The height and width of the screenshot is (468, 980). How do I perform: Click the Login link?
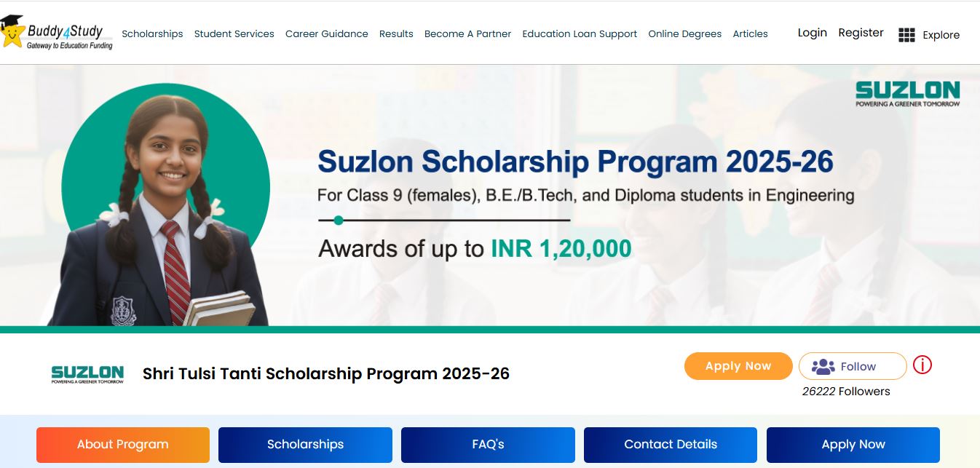click(812, 33)
